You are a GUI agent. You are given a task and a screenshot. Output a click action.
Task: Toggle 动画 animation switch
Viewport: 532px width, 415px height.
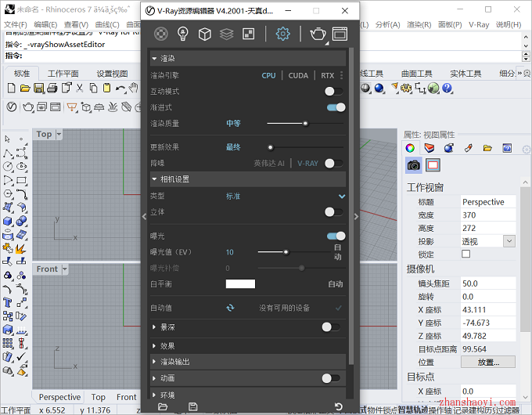point(331,378)
